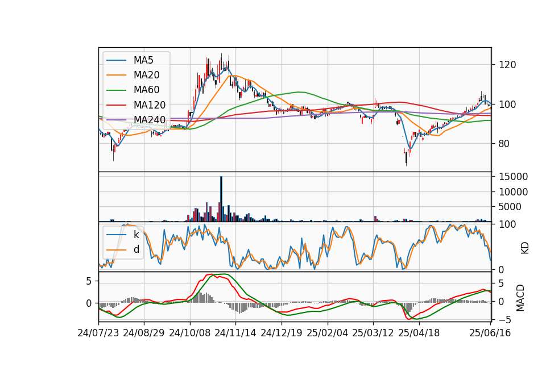Click the 24/07/23 date axis label
546x392 pixels.
pos(98,333)
